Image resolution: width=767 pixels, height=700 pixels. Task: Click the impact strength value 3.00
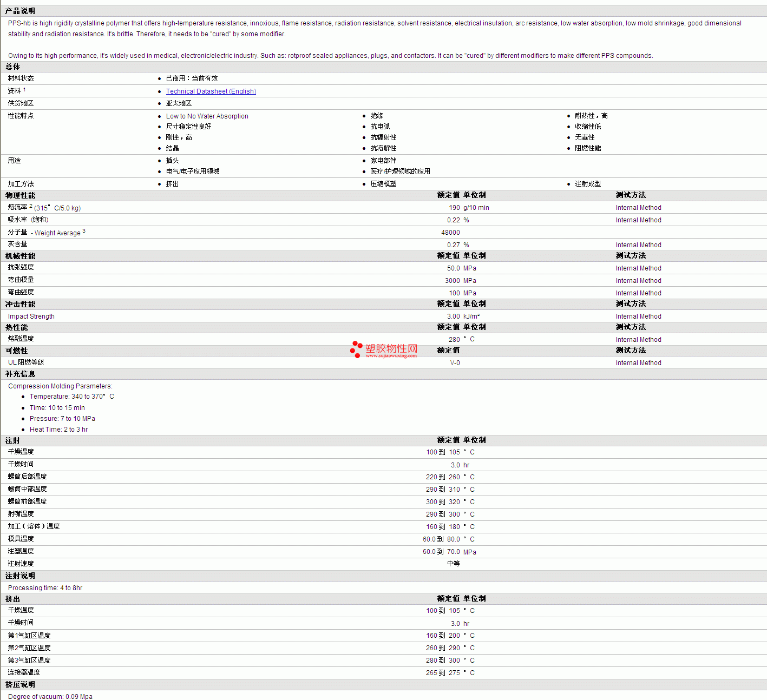pyautogui.click(x=454, y=316)
